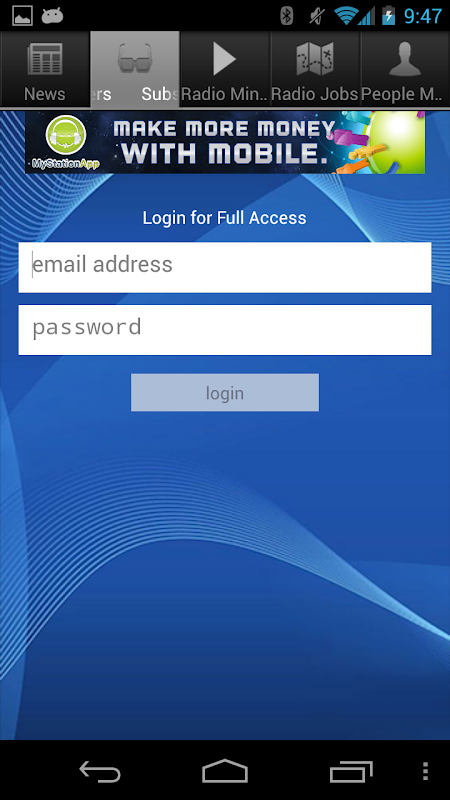The height and width of the screenshot is (800, 450).
Task: Focus the email address field
Action: pyautogui.click(x=225, y=267)
